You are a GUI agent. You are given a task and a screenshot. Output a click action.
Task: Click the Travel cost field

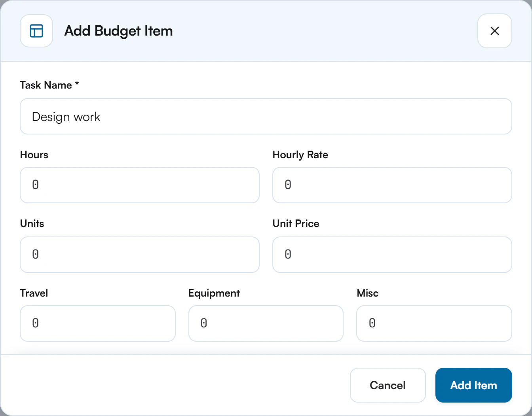point(98,323)
